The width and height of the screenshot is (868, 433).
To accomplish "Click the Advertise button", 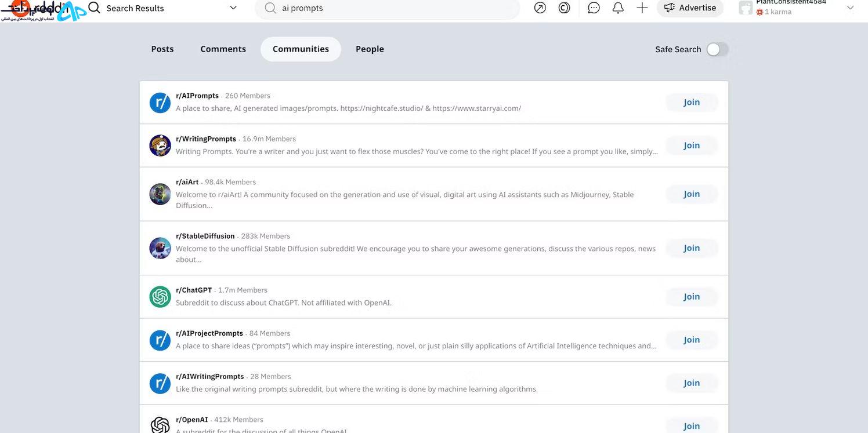I will pos(690,8).
